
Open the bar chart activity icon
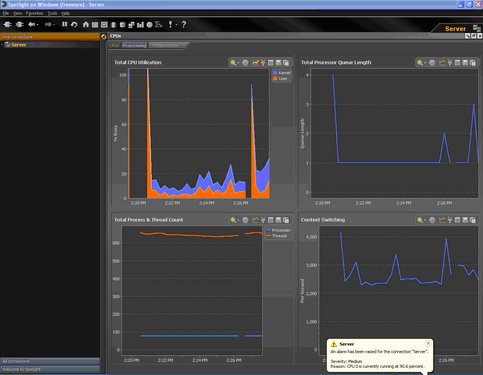140,25
